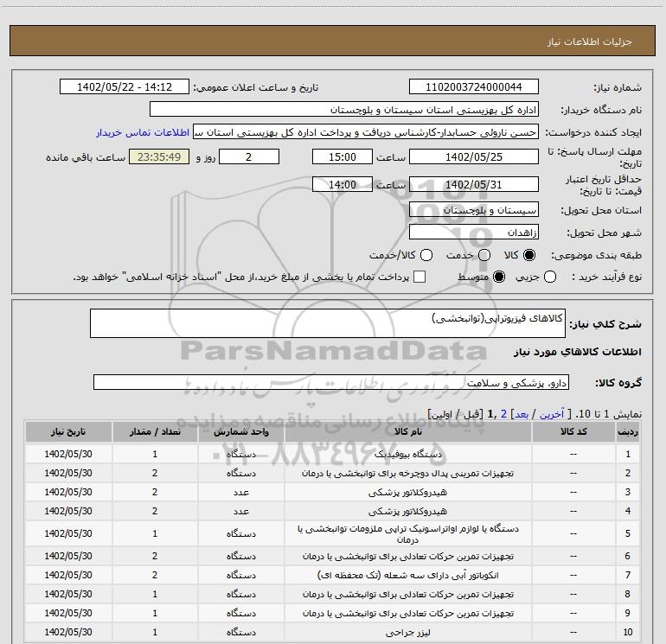Viewport: 666px width, 644px height.
Task: Tick the اسناد خزانه اسلامی payment checkbox
Action: pyautogui.click(x=419, y=277)
